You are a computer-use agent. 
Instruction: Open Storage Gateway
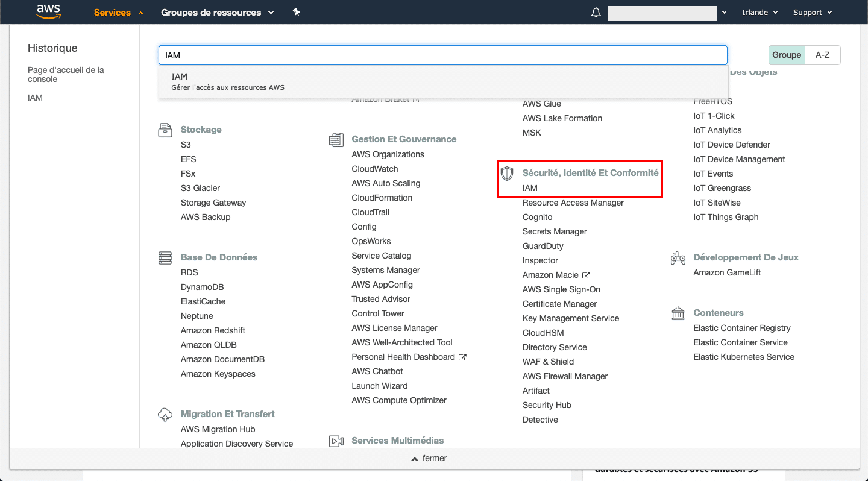click(213, 203)
